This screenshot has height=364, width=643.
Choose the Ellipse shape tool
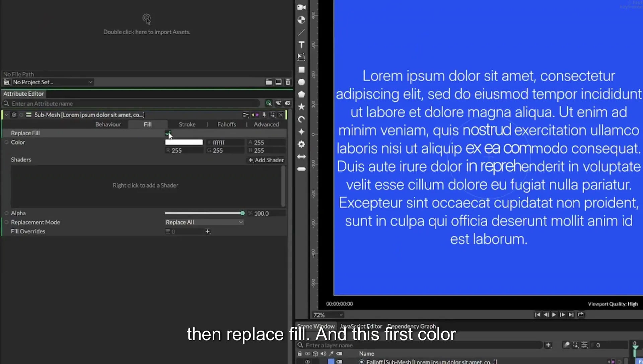pos(301,82)
